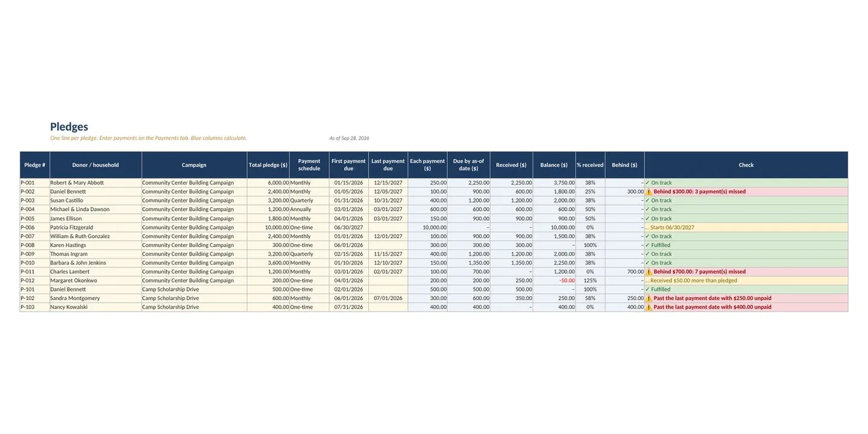This screenshot has width=868, height=434.
Task: Click the warning icon in the P-011 row
Action: [649, 272]
